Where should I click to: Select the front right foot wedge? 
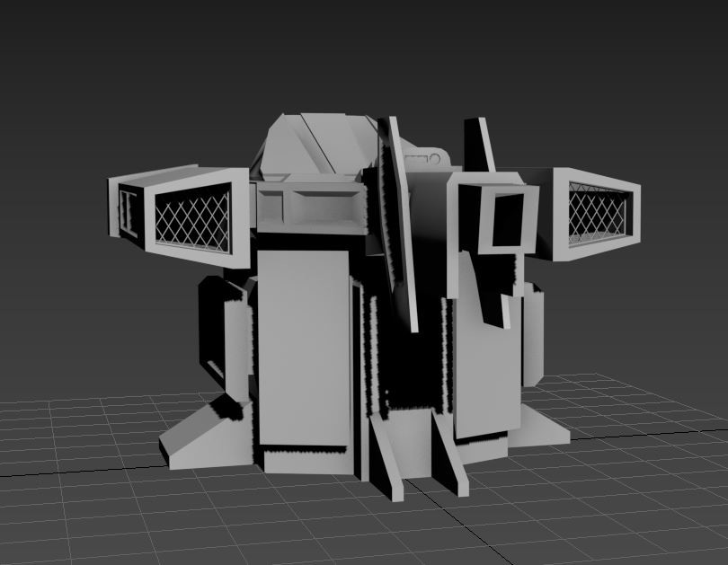pyautogui.click(x=539, y=431)
